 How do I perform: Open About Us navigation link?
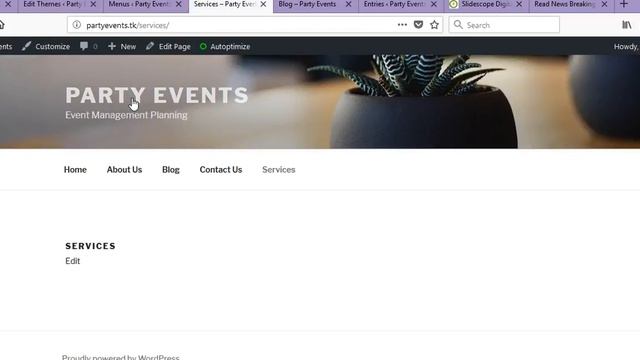pyautogui.click(x=124, y=169)
